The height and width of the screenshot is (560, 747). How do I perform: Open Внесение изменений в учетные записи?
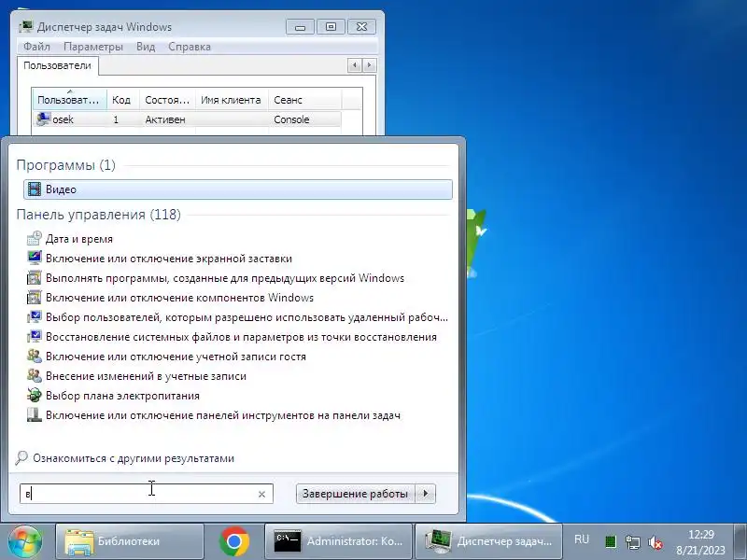tap(136, 376)
